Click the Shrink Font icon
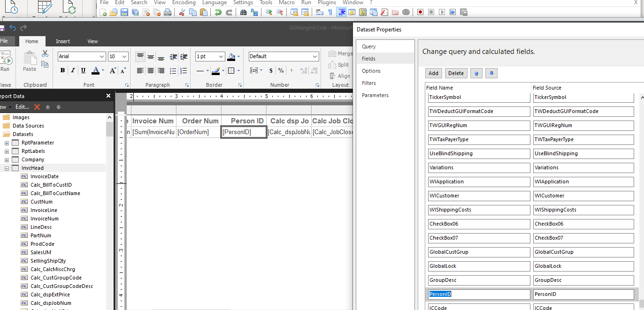This screenshot has width=644, height=310. click(x=123, y=71)
